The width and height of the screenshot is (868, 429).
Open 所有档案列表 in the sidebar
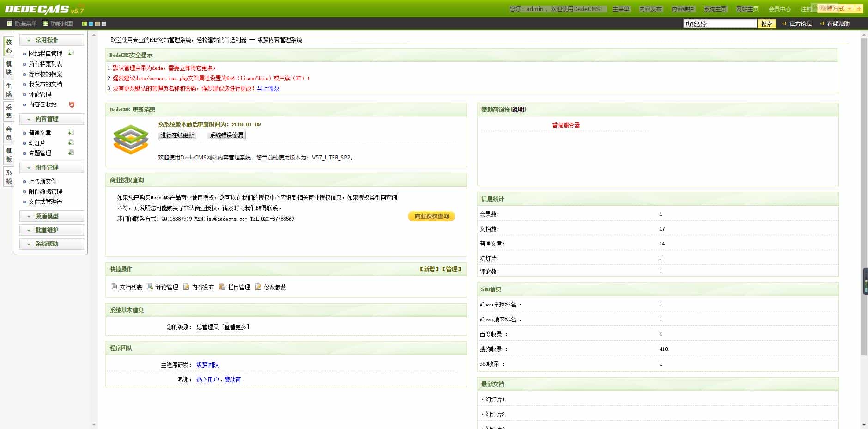(45, 64)
